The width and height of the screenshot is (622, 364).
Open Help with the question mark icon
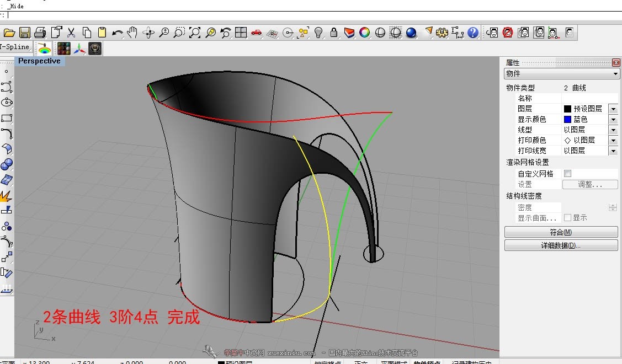tap(473, 33)
